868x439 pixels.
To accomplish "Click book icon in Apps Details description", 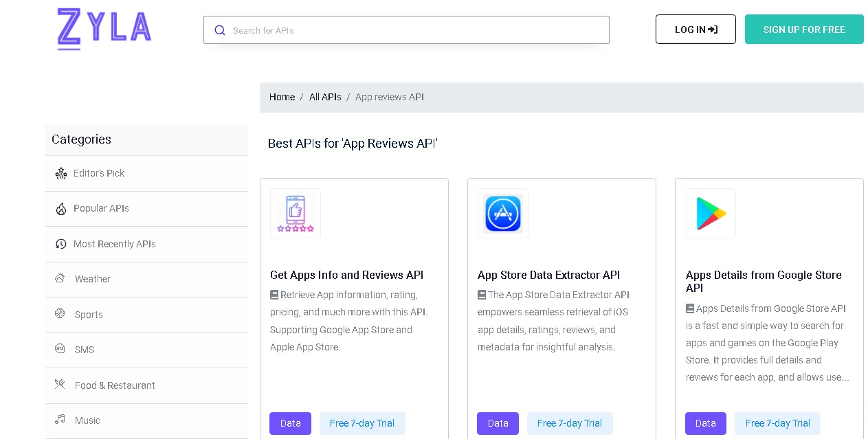I will (690, 308).
